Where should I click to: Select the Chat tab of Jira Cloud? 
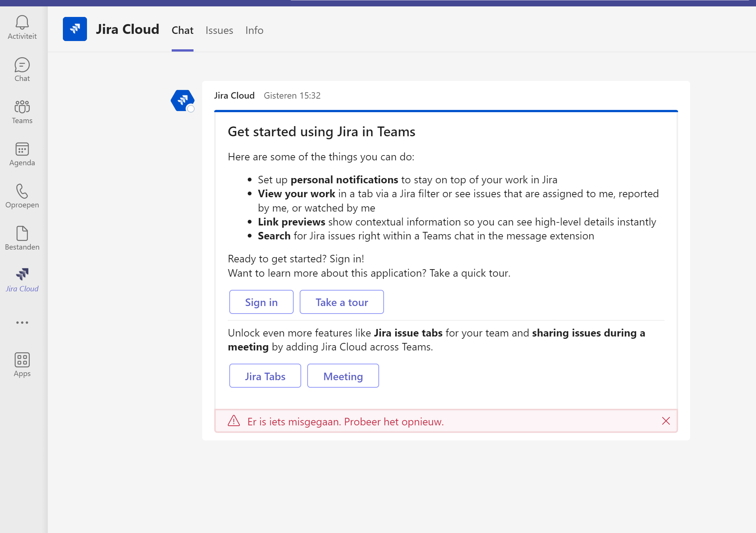tap(182, 30)
